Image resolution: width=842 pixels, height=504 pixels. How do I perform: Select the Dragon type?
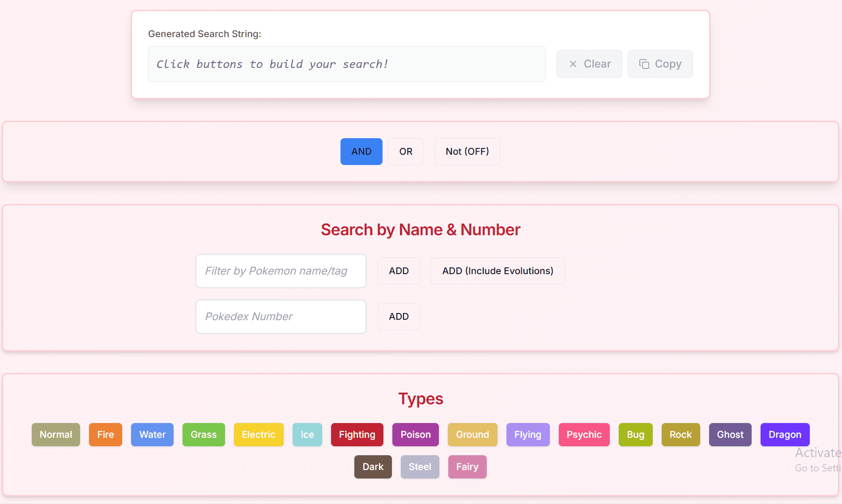tap(784, 434)
